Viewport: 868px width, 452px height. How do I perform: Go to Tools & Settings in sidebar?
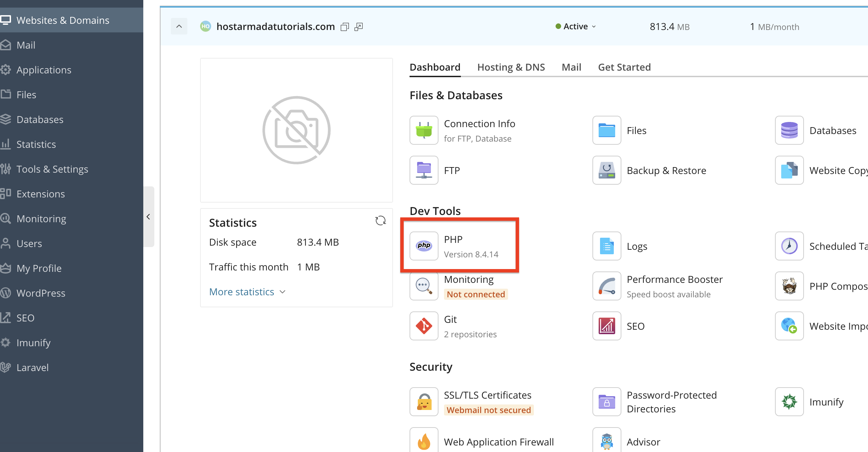52,169
